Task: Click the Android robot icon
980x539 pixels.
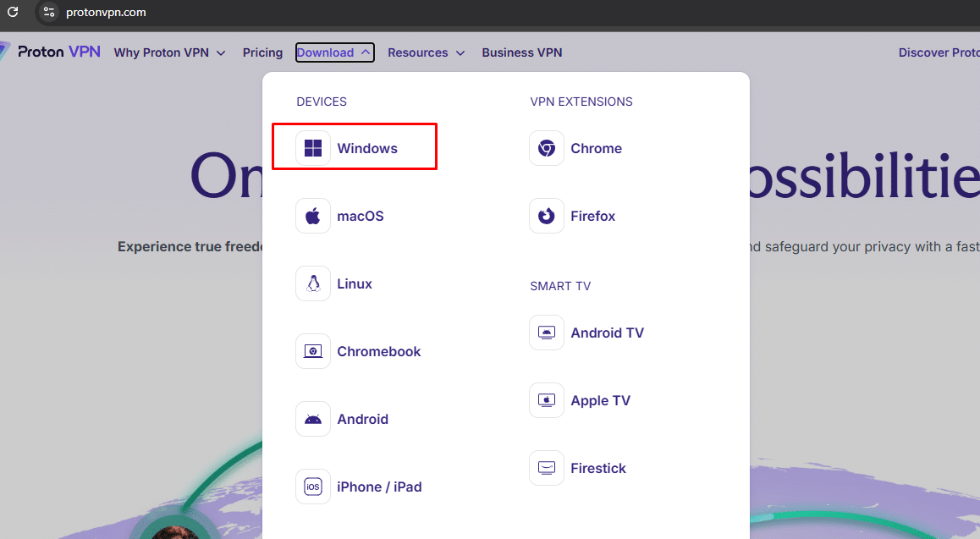Action: [313, 419]
